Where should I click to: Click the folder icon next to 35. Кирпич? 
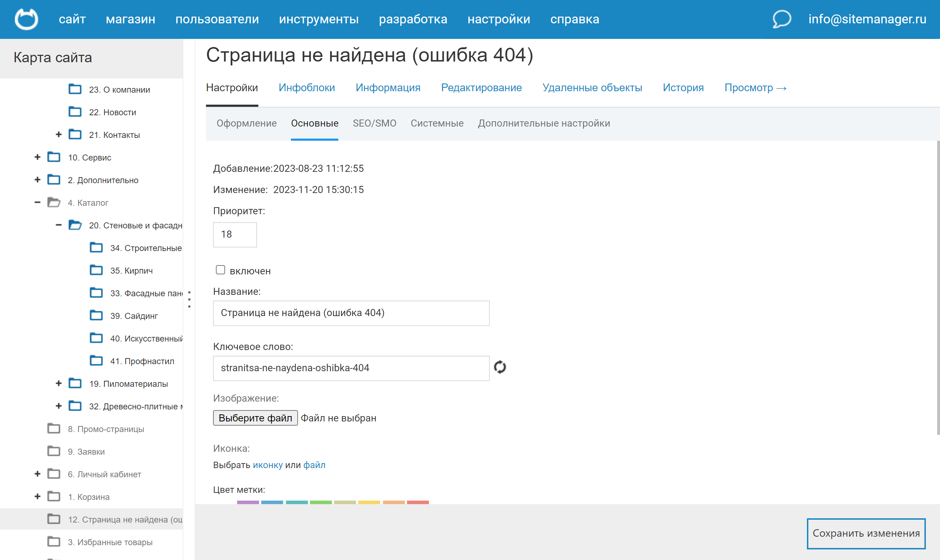(x=96, y=270)
